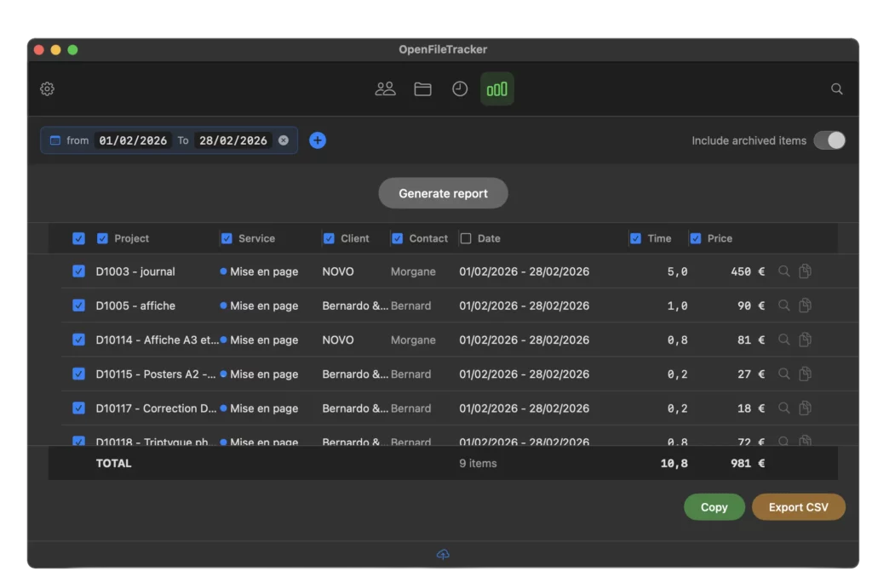Click the green Copy button
Screen dimensions: 872x588
click(714, 507)
